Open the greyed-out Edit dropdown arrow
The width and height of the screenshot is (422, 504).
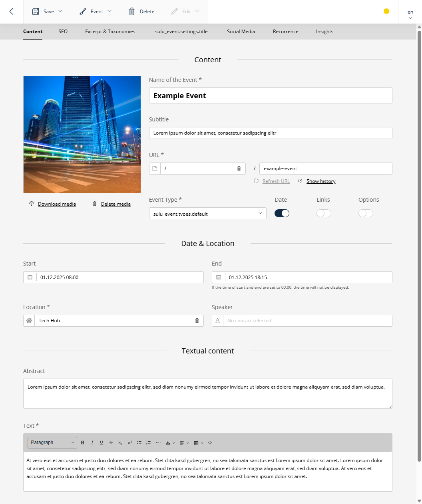click(x=197, y=11)
